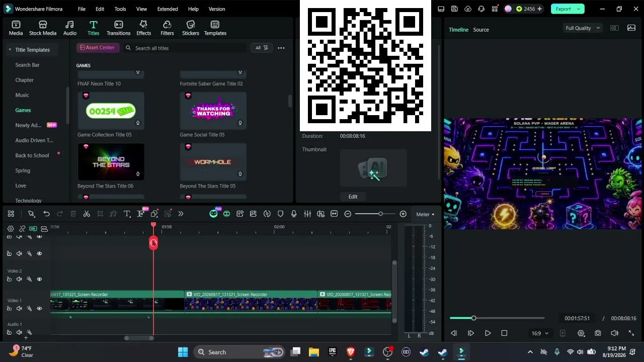Open the timeline layout grid icon
The image size is (644, 362).
[11, 214]
